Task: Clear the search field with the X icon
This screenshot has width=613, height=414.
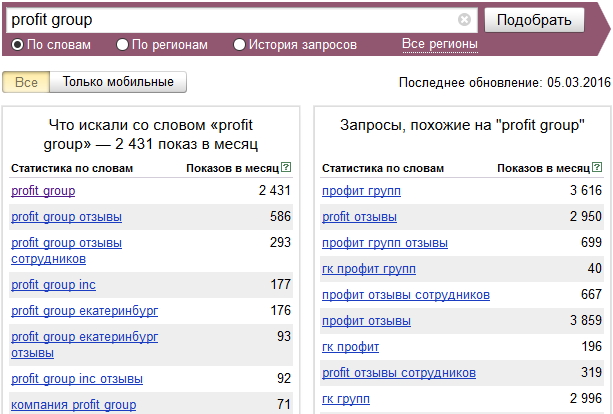Action: click(464, 19)
